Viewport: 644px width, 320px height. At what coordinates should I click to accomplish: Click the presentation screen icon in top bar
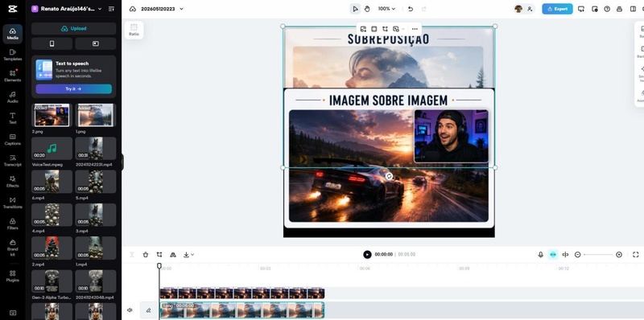(x=580, y=9)
